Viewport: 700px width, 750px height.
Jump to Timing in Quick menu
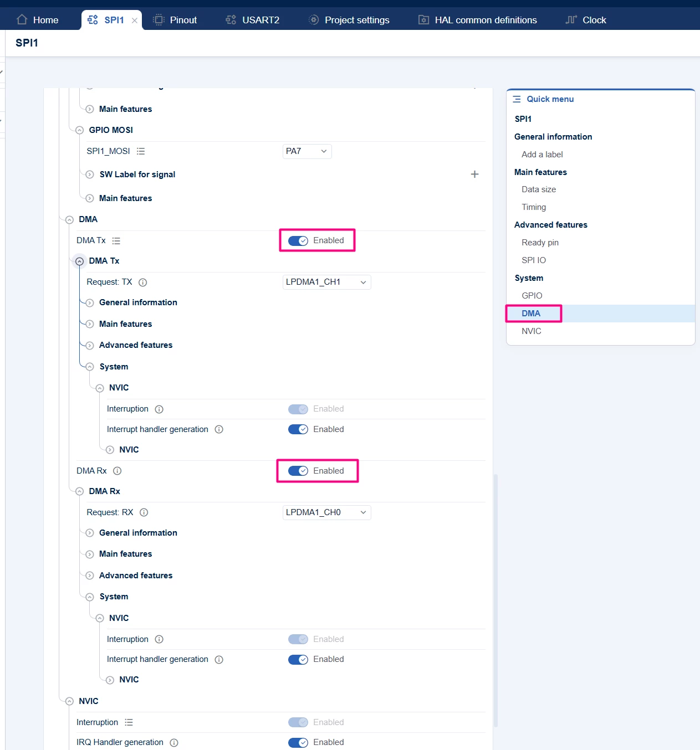[534, 207]
